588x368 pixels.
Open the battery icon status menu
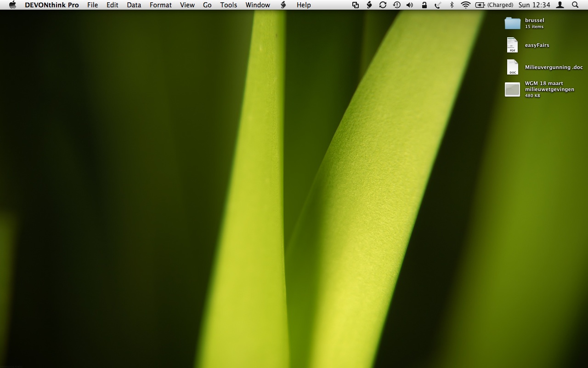480,5
